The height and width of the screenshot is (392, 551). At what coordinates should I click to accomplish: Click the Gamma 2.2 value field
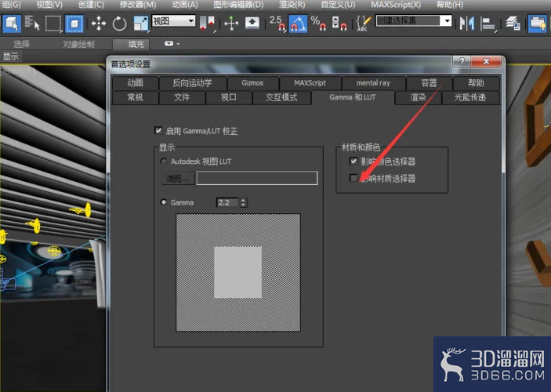coord(228,202)
